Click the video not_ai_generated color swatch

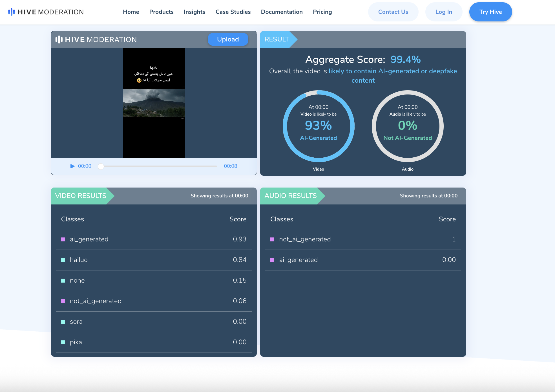(x=63, y=301)
